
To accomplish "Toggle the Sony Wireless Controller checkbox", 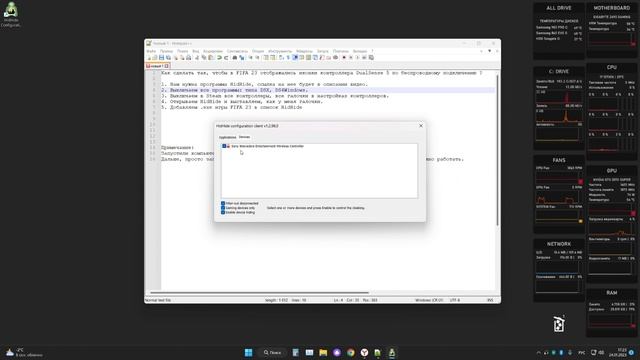I will [x=224, y=146].
